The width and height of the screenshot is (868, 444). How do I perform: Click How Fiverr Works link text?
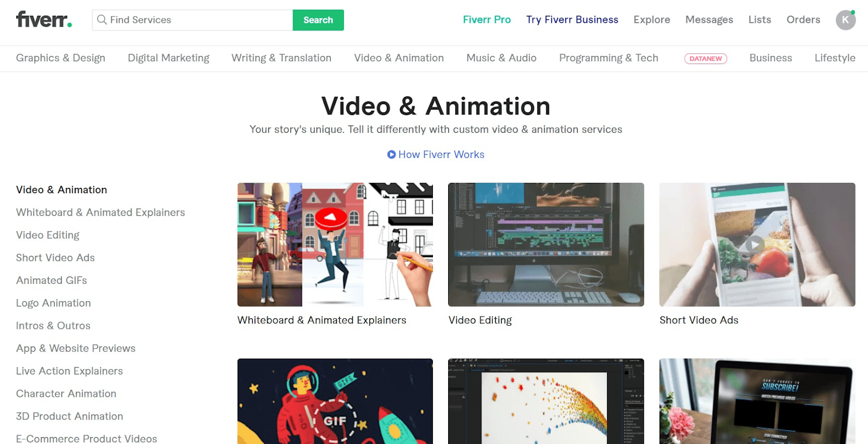pyautogui.click(x=441, y=155)
